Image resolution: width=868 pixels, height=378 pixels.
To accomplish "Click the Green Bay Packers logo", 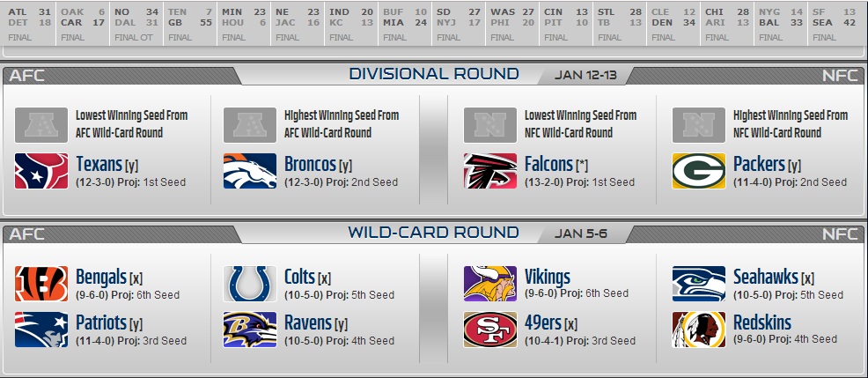I will point(699,171).
